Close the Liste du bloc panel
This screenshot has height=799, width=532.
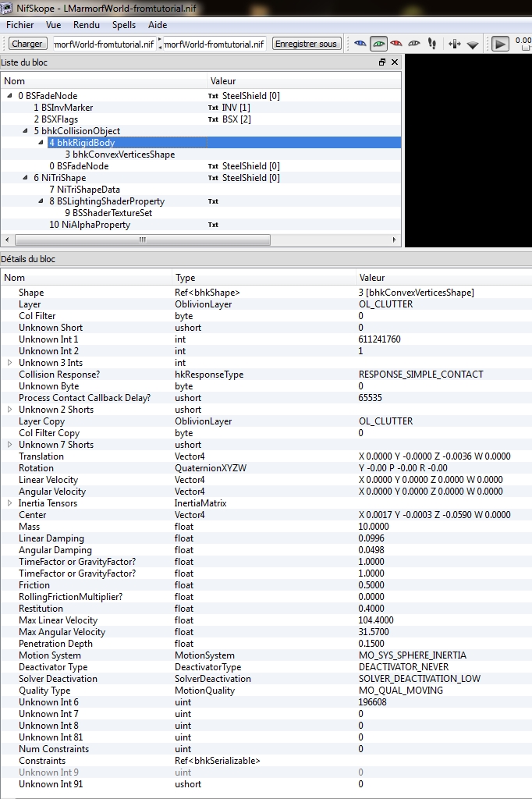(395, 62)
